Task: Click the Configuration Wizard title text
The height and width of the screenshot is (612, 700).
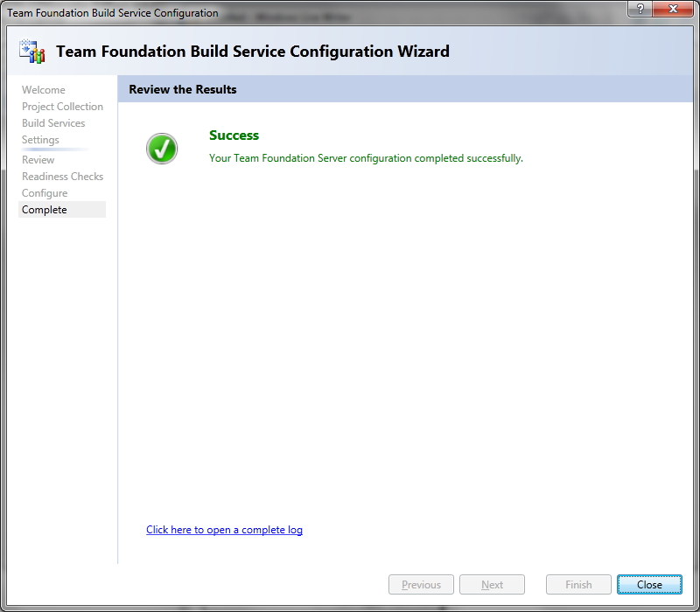Action: (253, 52)
